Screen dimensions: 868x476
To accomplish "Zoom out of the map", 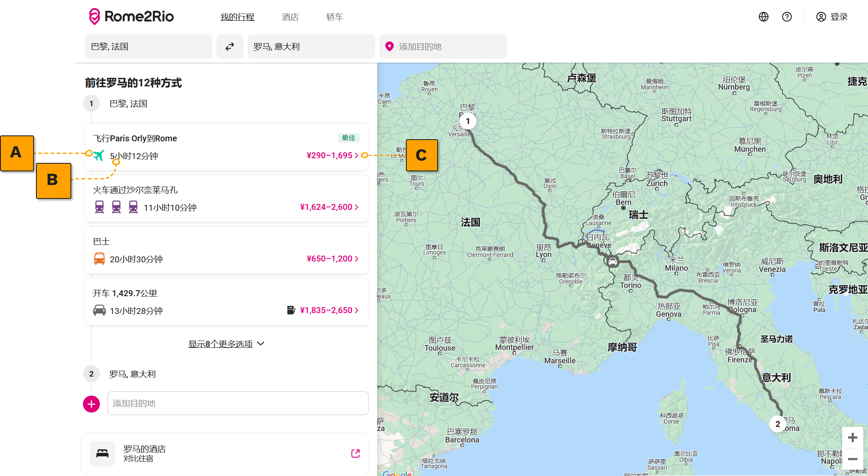I will (852, 459).
